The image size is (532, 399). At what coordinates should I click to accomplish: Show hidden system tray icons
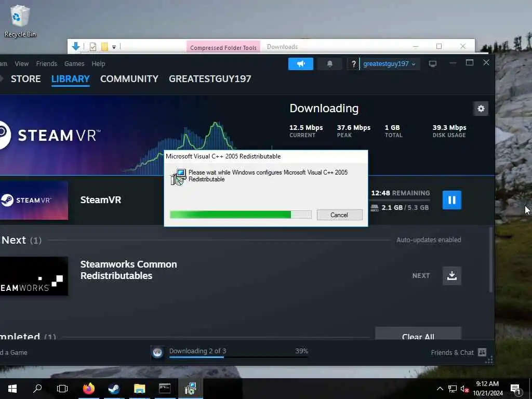point(440,389)
